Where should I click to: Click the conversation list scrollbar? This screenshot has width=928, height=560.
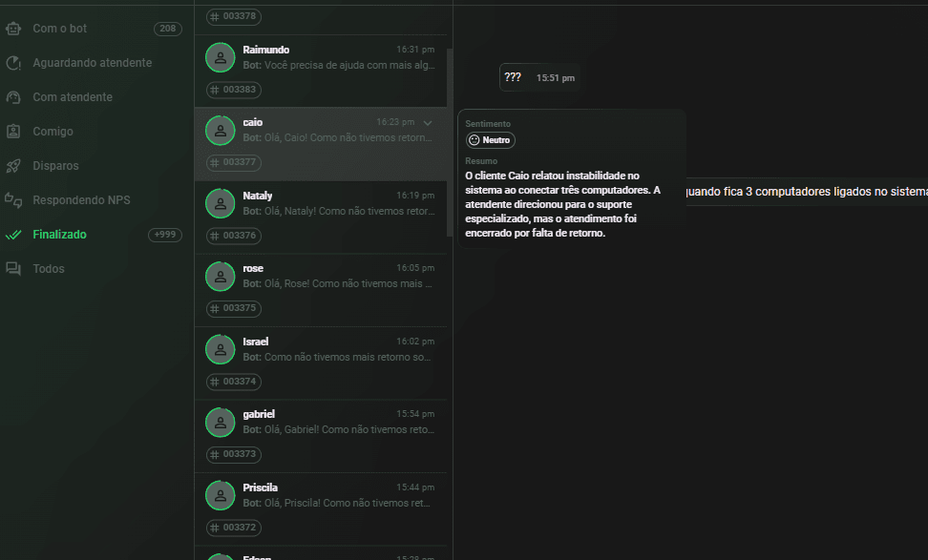point(450,142)
